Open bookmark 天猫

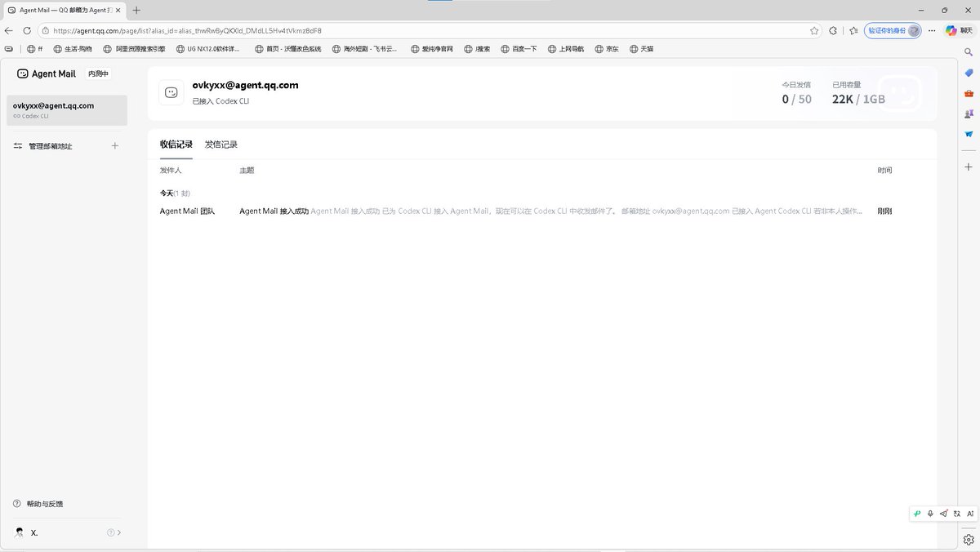tap(640, 49)
